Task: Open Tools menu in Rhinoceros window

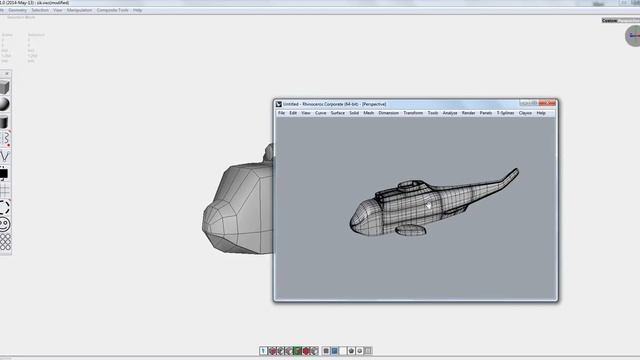Action: coord(433,113)
